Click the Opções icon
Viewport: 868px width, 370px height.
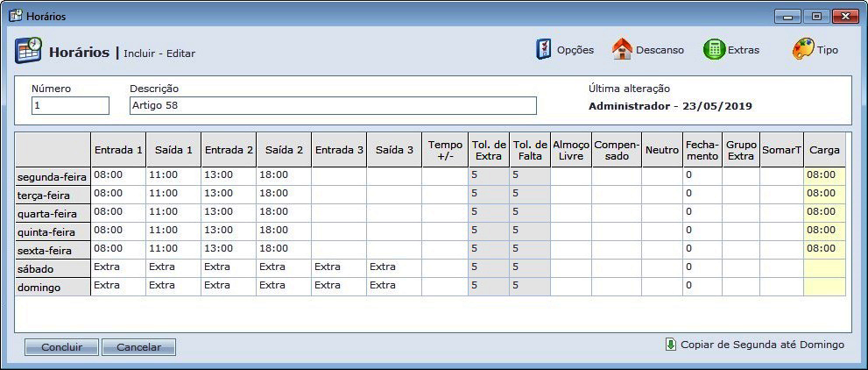[544, 50]
